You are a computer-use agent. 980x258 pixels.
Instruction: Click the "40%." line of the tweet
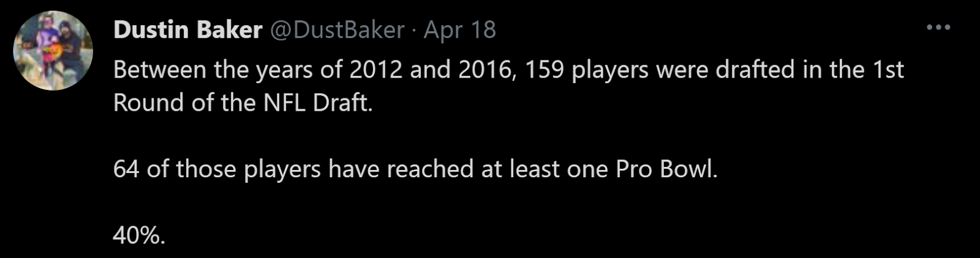click(139, 235)
